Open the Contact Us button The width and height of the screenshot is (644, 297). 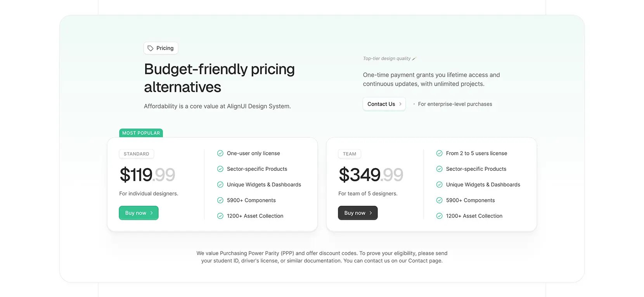(x=384, y=104)
